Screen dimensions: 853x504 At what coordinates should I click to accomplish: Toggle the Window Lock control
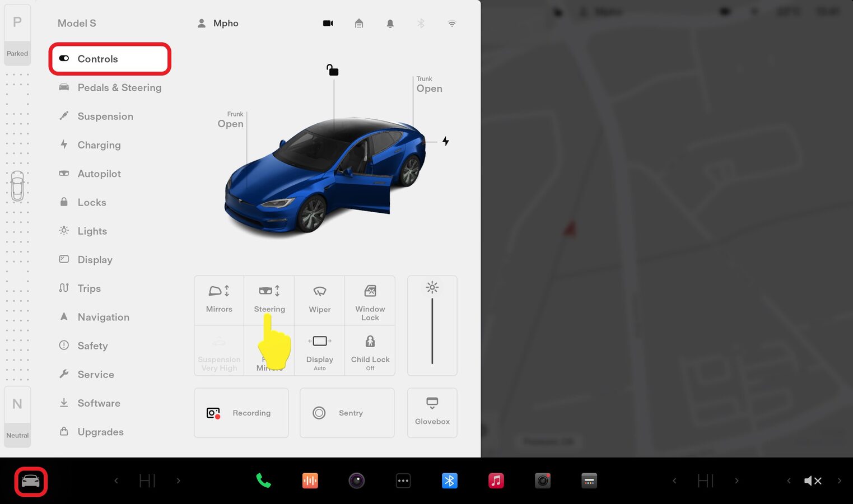(x=370, y=300)
